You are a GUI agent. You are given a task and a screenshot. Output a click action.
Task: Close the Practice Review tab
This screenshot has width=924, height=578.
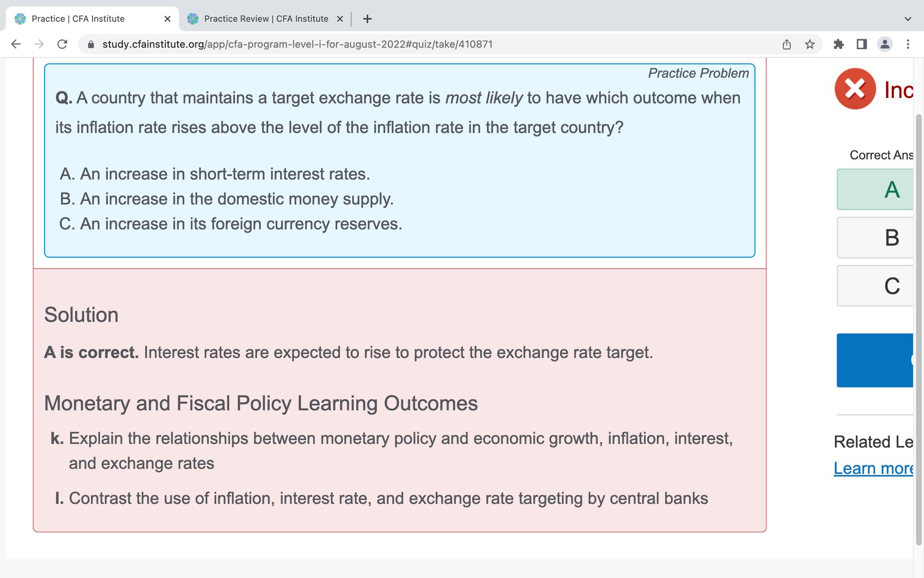pyautogui.click(x=340, y=19)
